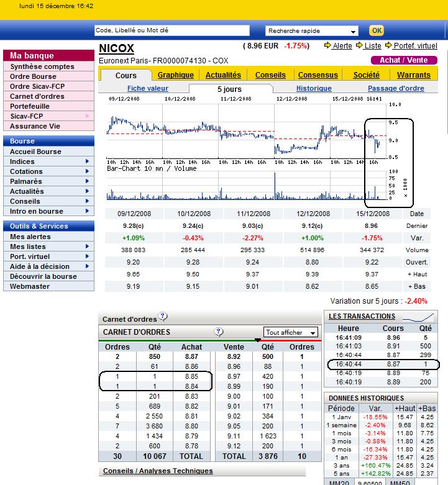
Task: Click the volume bar chart
Action: (246, 186)
